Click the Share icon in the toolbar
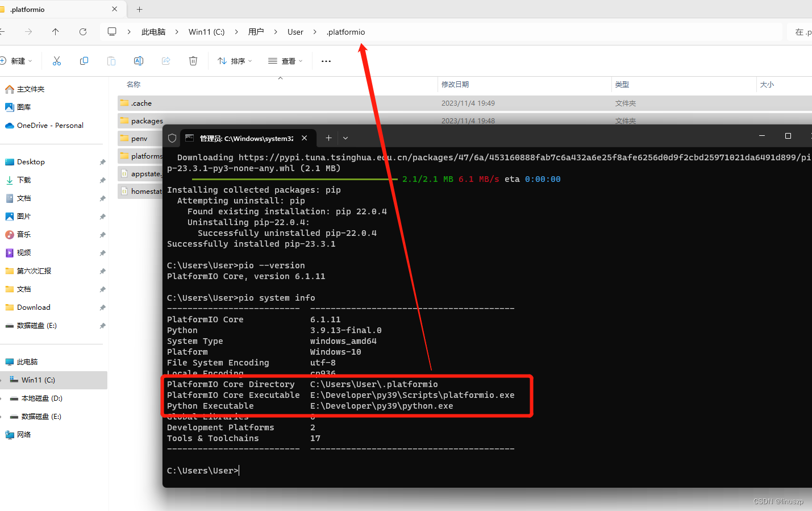The width and height of the screenshot is (812, 511). click(x=165, y=61)
